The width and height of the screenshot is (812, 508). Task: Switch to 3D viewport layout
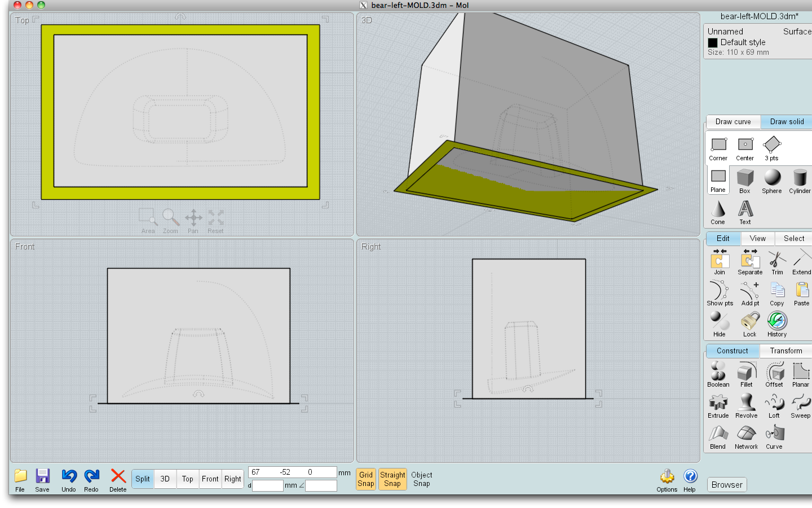[165, 479]
